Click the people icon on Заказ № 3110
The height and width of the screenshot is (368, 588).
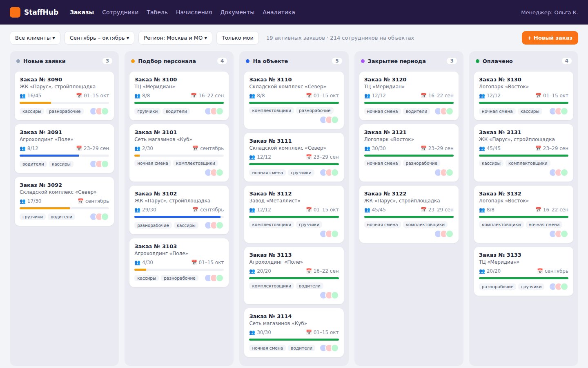[x=252, y=96]
